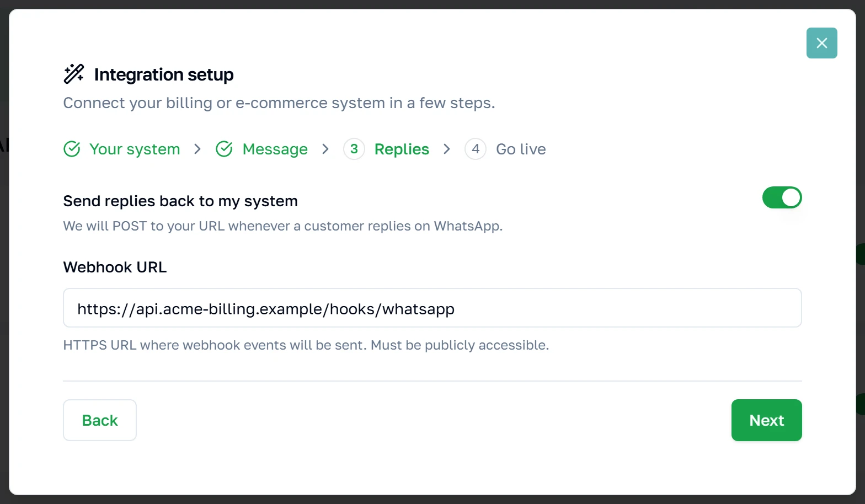Focus the Webhook URL input field
Image resolution: width=865 pixels, height=504 pixels.
432,308
